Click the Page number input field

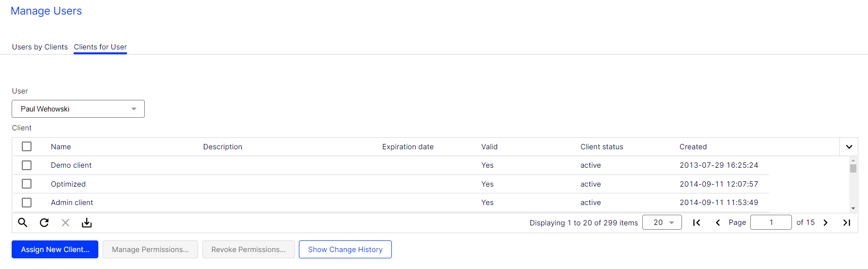(x=771, y=222)
